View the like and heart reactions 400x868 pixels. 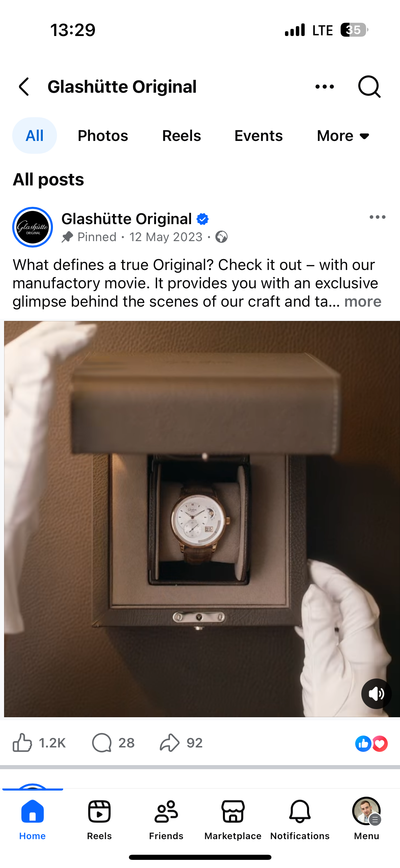pyautogui.click(x=372, y=743)
